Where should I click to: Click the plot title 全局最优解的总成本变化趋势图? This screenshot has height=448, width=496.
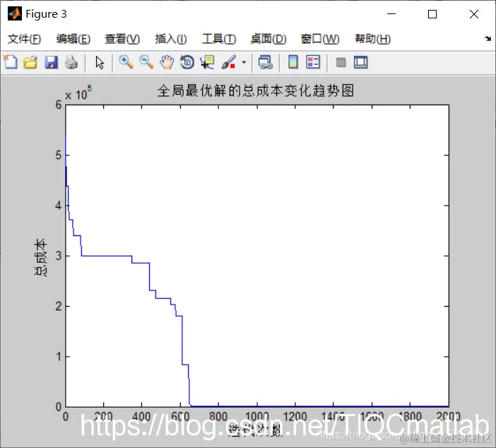click(256, 91)
